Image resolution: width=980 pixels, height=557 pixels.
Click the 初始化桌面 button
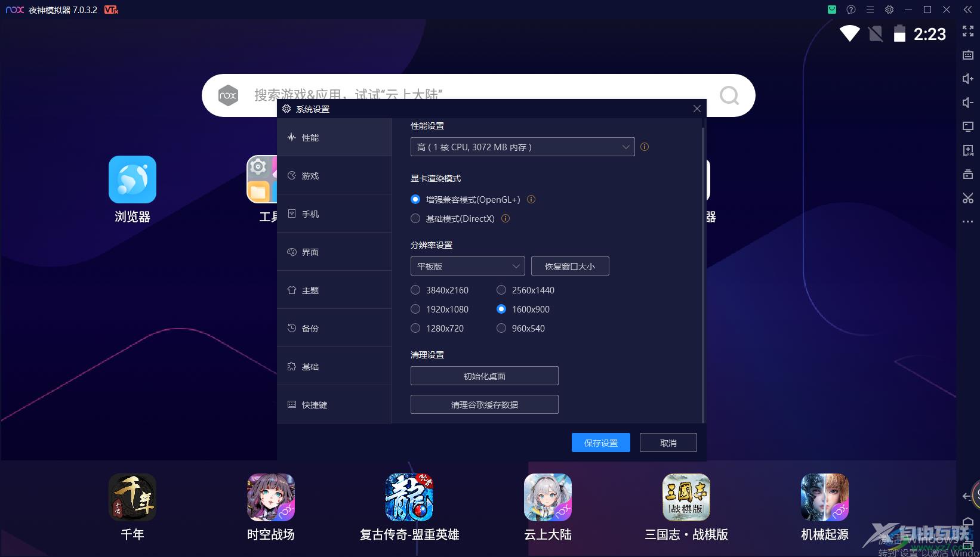click(x=485, y=376)
